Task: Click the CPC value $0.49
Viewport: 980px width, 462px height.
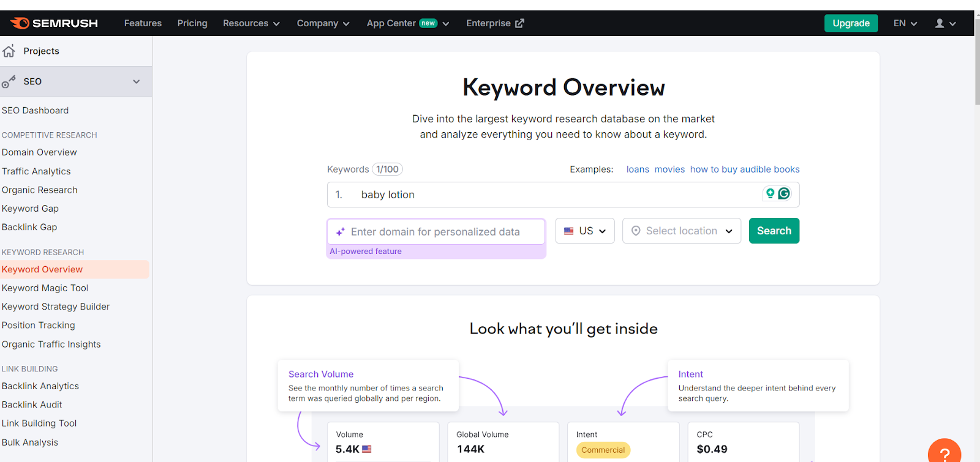Action: (712, 449)
